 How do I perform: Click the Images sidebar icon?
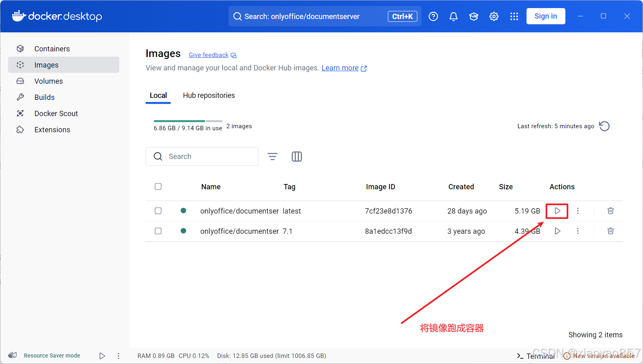(20, 65)
